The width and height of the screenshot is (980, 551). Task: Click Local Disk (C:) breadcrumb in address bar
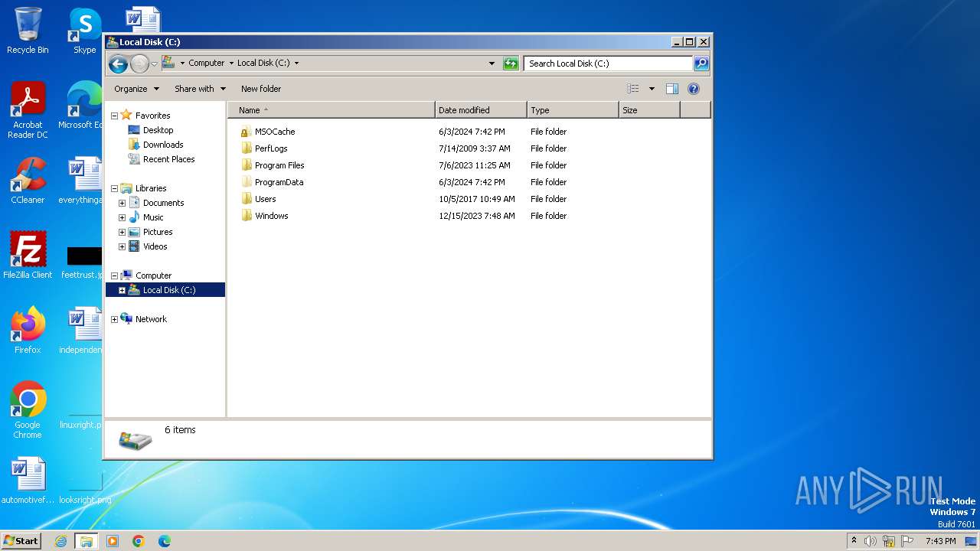[263, 64]
